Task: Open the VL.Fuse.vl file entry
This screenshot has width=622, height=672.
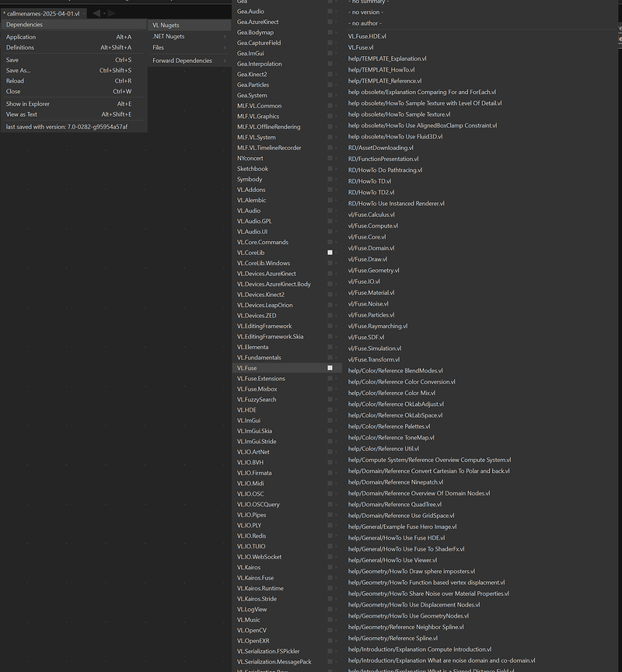Action: [360, 47]
